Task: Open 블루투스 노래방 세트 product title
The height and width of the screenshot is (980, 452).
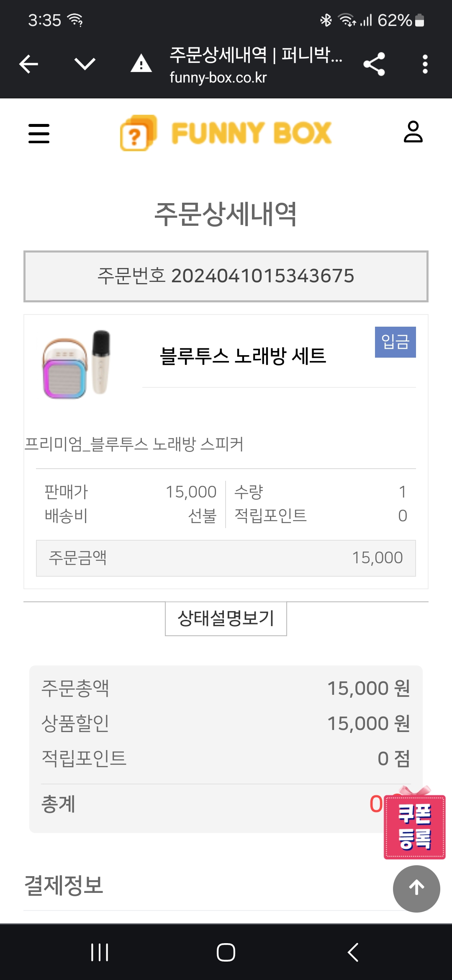Action: pyautogui.click(x=243, y=356)
